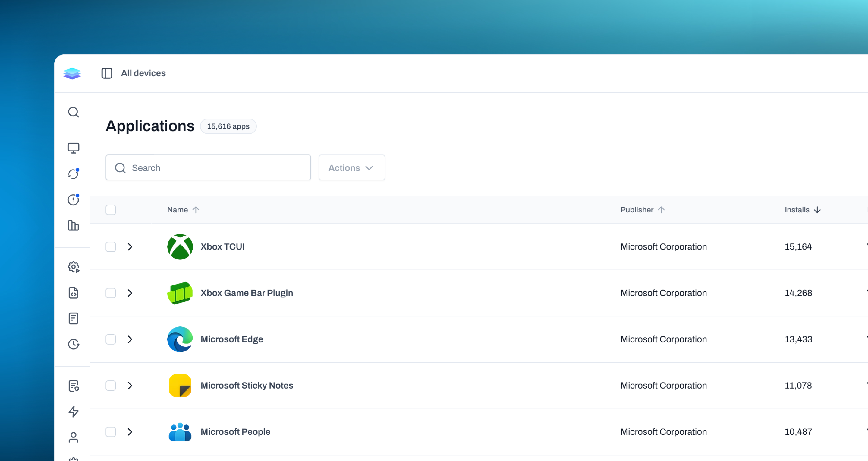Open the lightning bolt icon in sidebar
The image size is (868, 461).
click(74, 412)
